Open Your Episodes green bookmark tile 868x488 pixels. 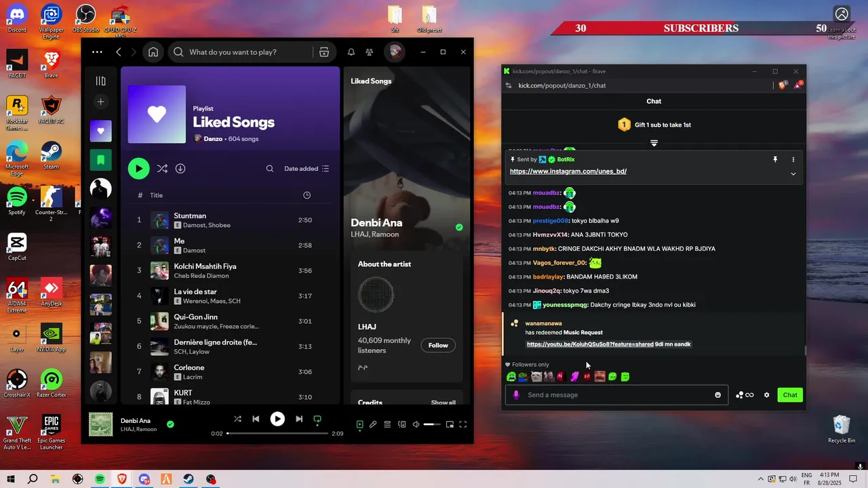click(x=100, y=160)
